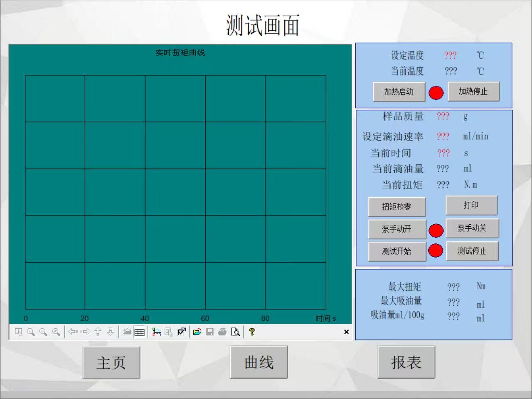
Task: Click the 测试画面 page heading
Action: point(263,25)
